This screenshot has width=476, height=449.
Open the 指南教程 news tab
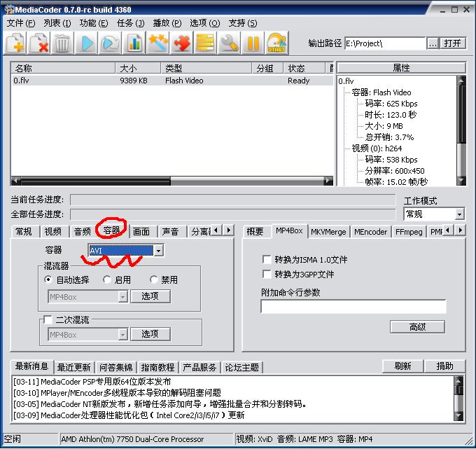coord(158,367)
